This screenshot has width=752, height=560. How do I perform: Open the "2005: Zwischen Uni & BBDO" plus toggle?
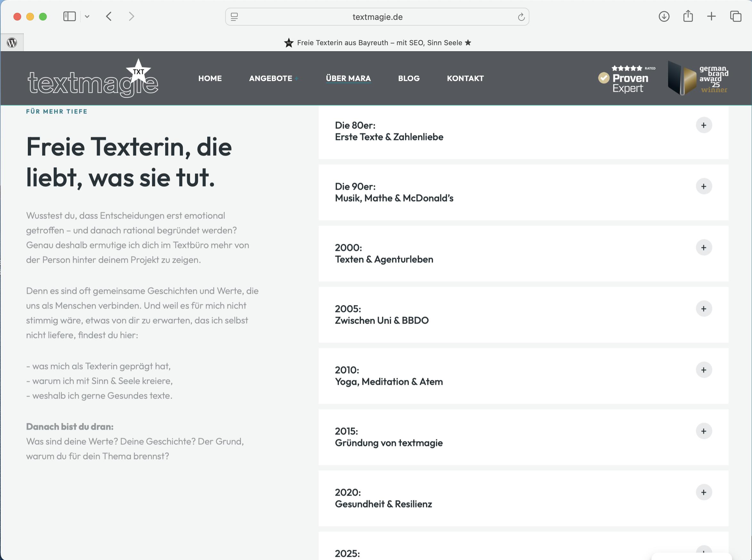704,309
